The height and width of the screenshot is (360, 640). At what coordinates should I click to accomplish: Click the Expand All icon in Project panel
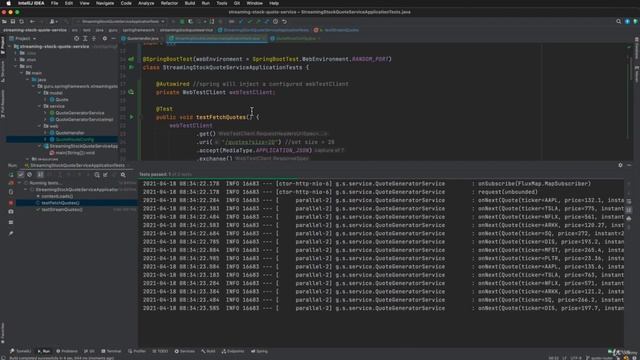click(85, 38)
